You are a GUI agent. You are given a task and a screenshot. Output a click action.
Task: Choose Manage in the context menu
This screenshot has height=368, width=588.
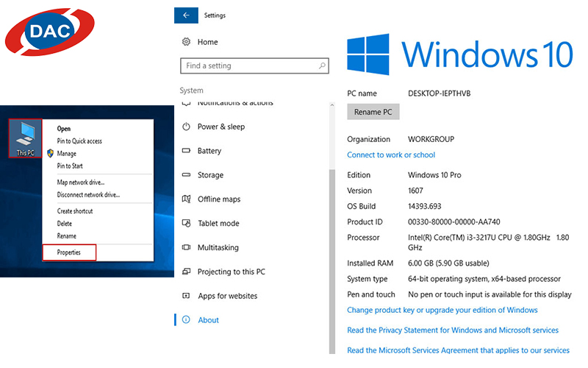[x=67, y=153]
